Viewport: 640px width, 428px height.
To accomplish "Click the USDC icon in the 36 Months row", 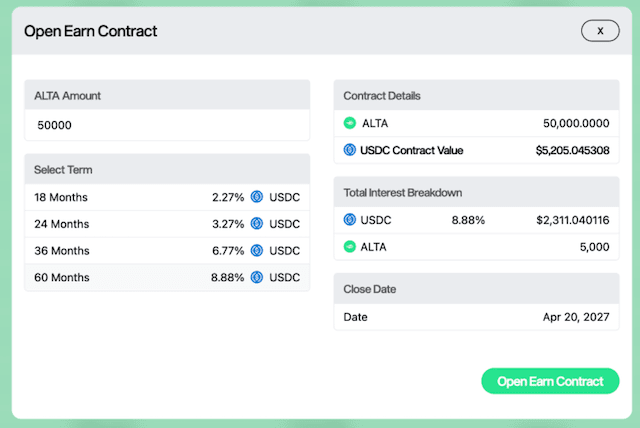I will tap(257, 251).
